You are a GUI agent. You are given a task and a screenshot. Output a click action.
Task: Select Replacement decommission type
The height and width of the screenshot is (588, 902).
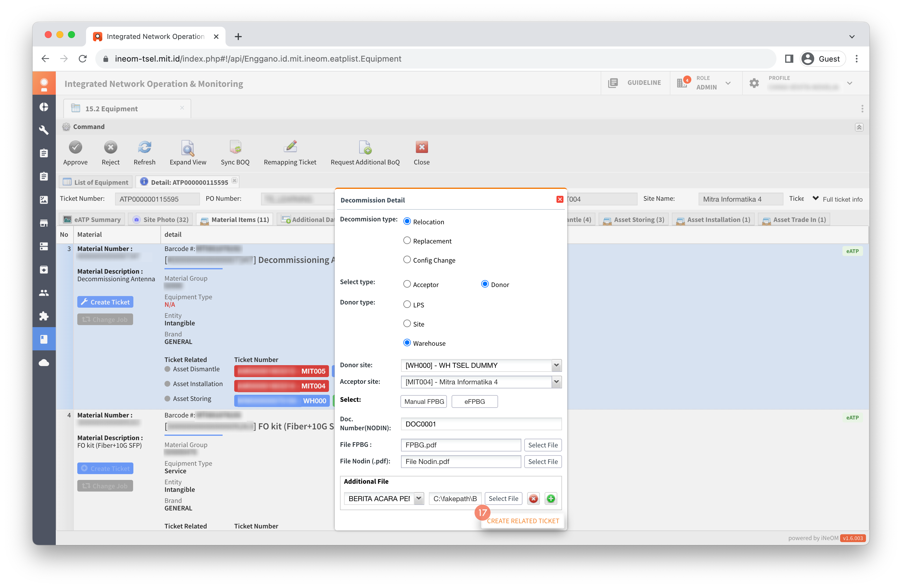(407, 241)
